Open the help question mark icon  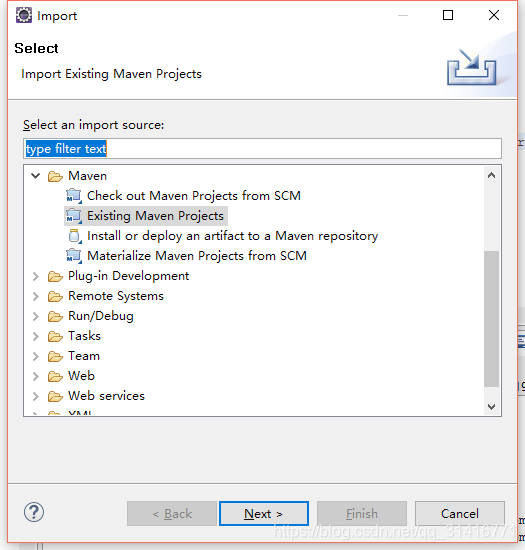(34, 512)
